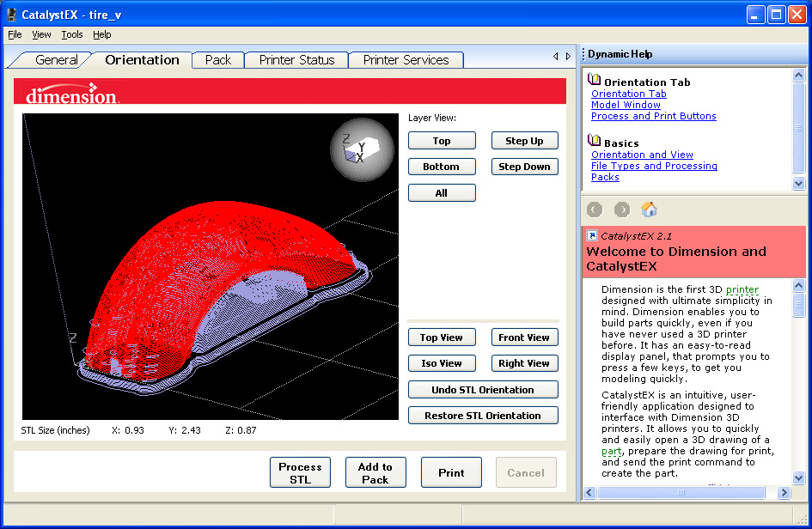
Task: Click the Print button
Action: [451, 472]
